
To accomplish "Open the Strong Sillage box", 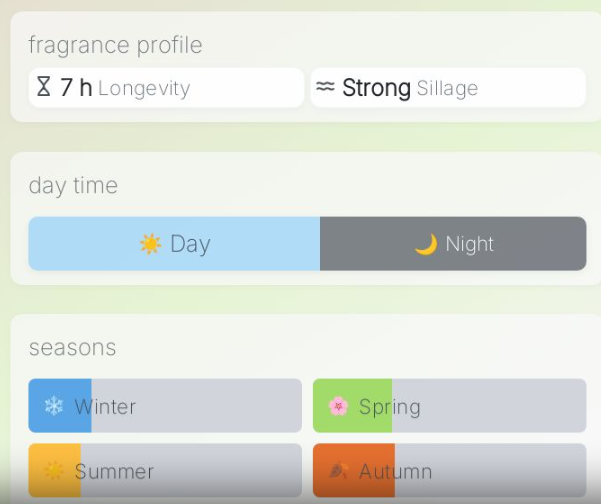I will pyautogui.click(x=448, y=88).
